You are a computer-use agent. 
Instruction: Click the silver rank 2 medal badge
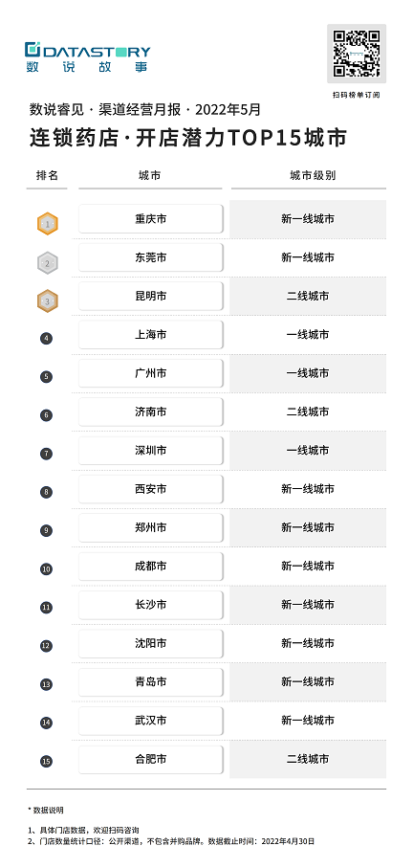pos(47,263)
